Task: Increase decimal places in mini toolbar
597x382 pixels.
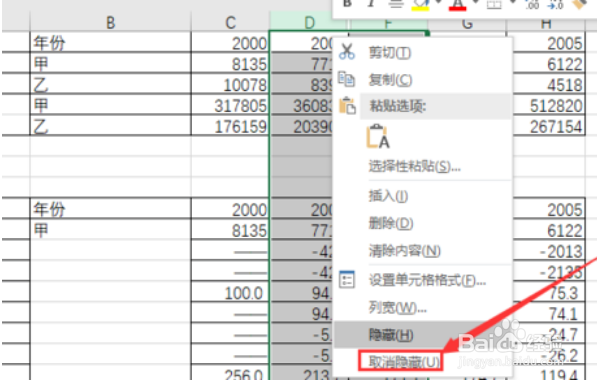Action: click(x=532, y=4)
